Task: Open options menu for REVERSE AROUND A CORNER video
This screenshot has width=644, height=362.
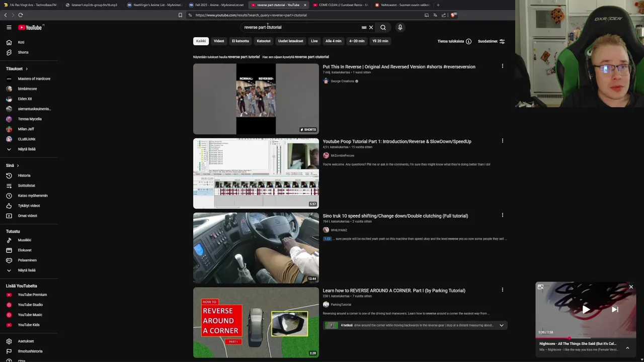Action: tap(502, 290)
